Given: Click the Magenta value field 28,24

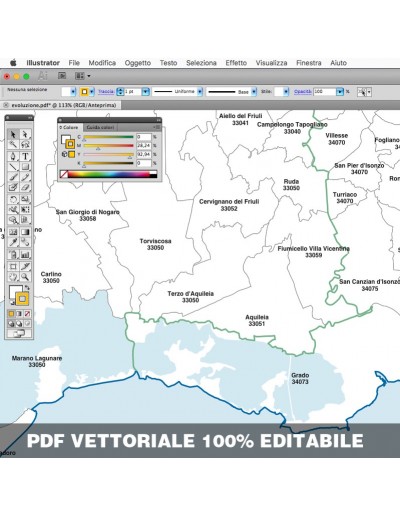Looking at the screenshot, I should (x=144, y=146).
